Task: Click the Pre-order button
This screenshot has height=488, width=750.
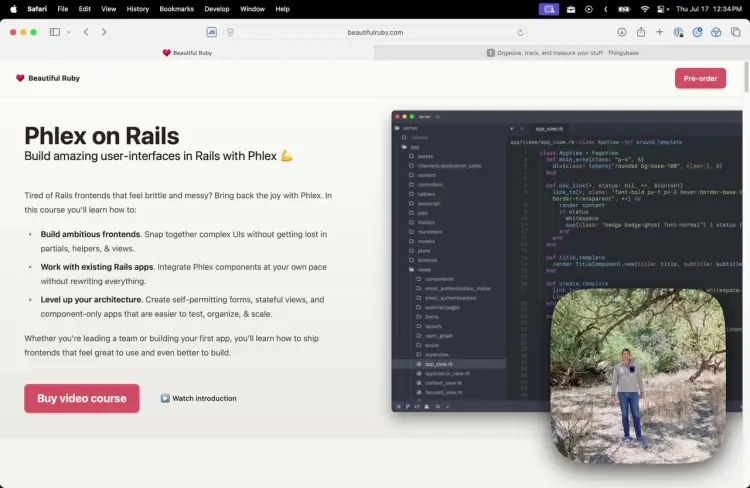Action: click(x=700, y=78)
